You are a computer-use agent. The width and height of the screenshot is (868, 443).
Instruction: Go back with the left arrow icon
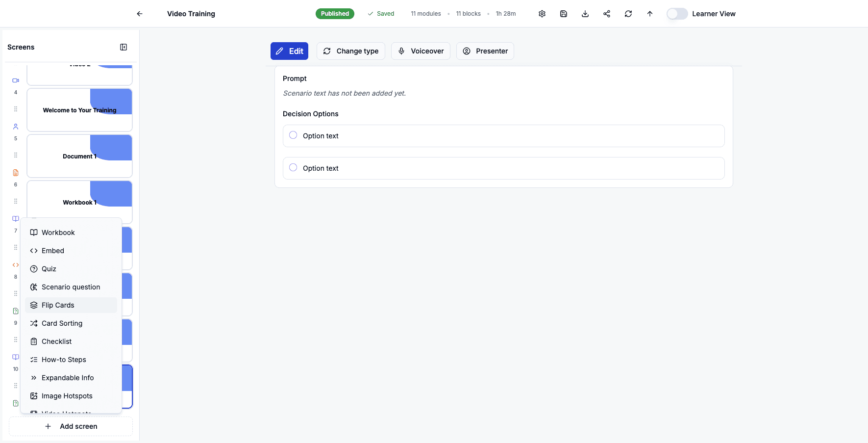click(x=140, y=14)
